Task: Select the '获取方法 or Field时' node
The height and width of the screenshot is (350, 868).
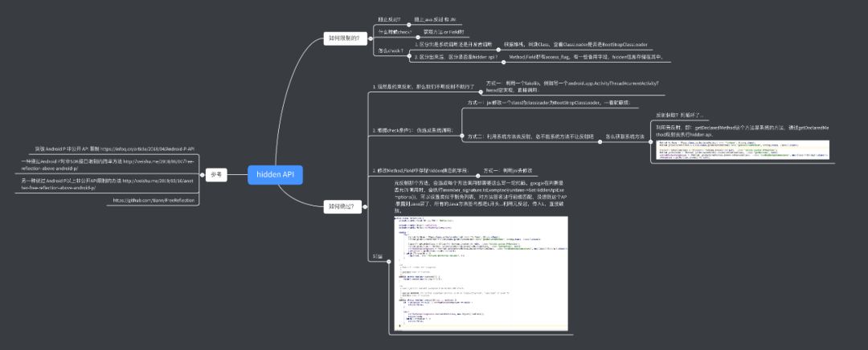Action: pyautogui.click(x=443, y=32)
